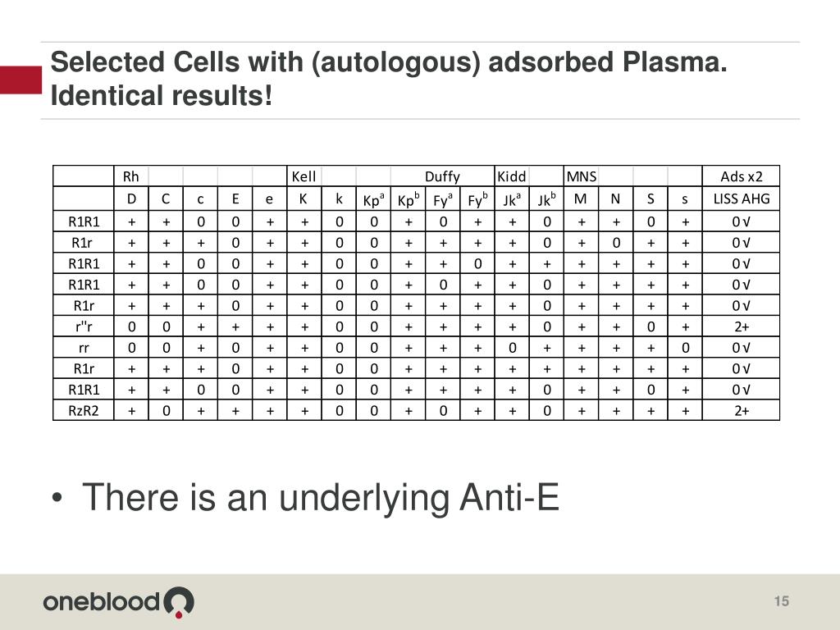Click the slide number 15
The image size is (840, 630).
(x=782, y=601)
